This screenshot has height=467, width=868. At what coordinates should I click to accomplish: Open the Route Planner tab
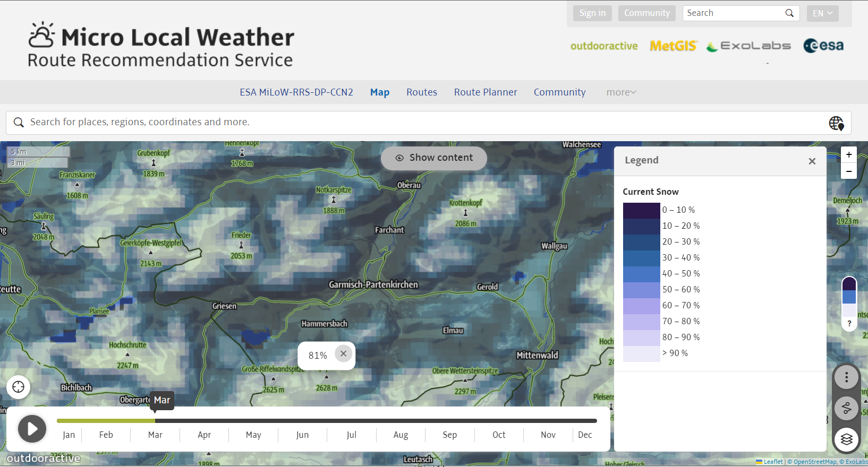486,92
